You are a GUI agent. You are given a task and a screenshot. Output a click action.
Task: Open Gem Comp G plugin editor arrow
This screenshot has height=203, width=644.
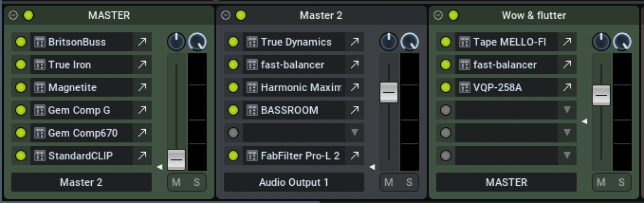click(142, 110)
